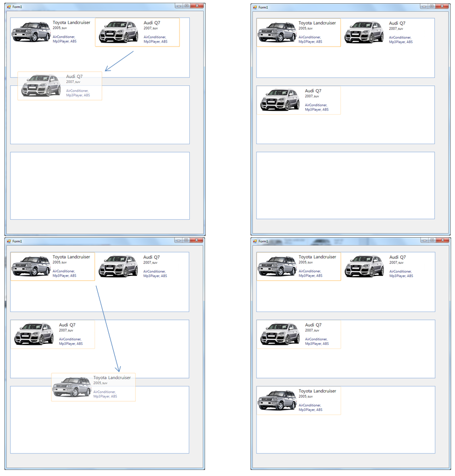This screenshot has width=455, height=476.
Task: Select 'Audi Q7' title in highlighted card, upper-left window
Action: 152,23
